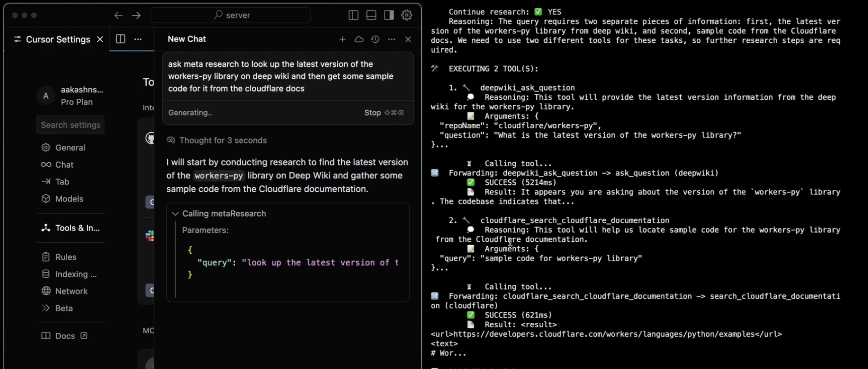Open editor tab more actions ellipsis
Screen dimensions: 868x369
pos(138,39)
